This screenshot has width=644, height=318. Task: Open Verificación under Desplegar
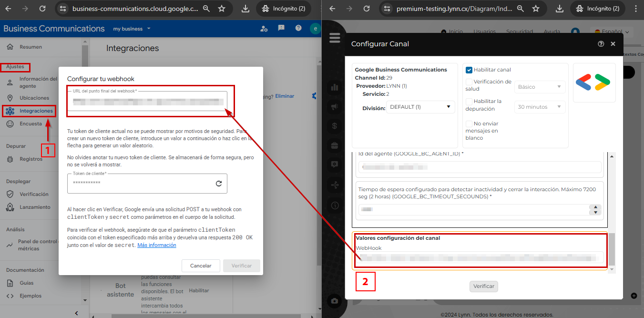pyautogui.click(x=34, y=194)
